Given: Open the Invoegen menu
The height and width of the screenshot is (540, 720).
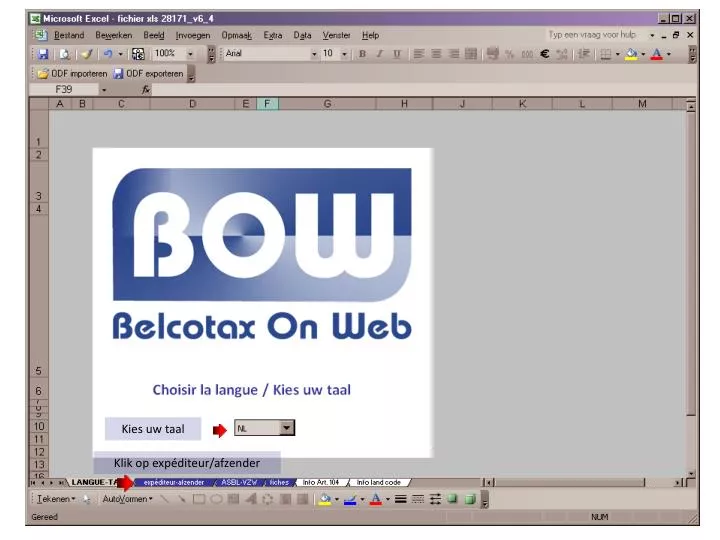Looking at the screenshot, I should (193, 35).
